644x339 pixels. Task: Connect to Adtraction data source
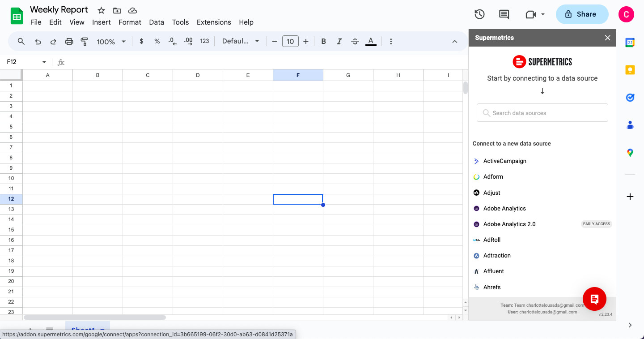pyautogui.click(x=497, y=255)
